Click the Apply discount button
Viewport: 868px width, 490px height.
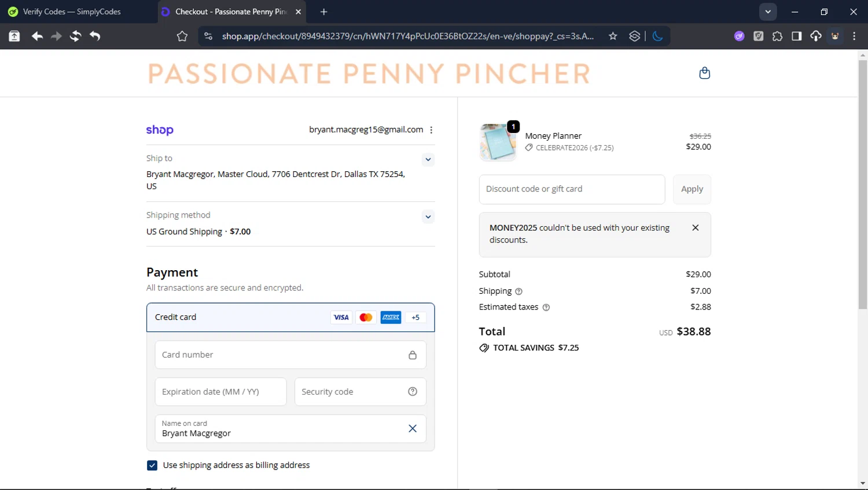[x=692, y=189]
